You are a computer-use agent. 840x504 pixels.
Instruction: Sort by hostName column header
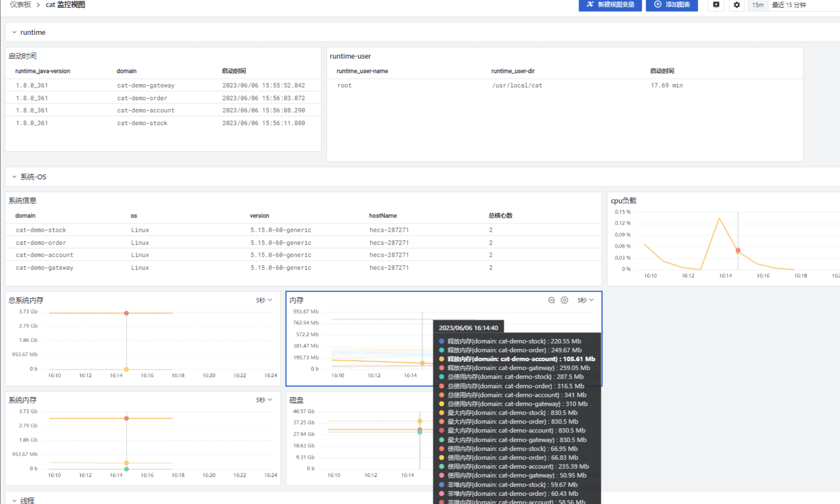click(x=383, y=215)
